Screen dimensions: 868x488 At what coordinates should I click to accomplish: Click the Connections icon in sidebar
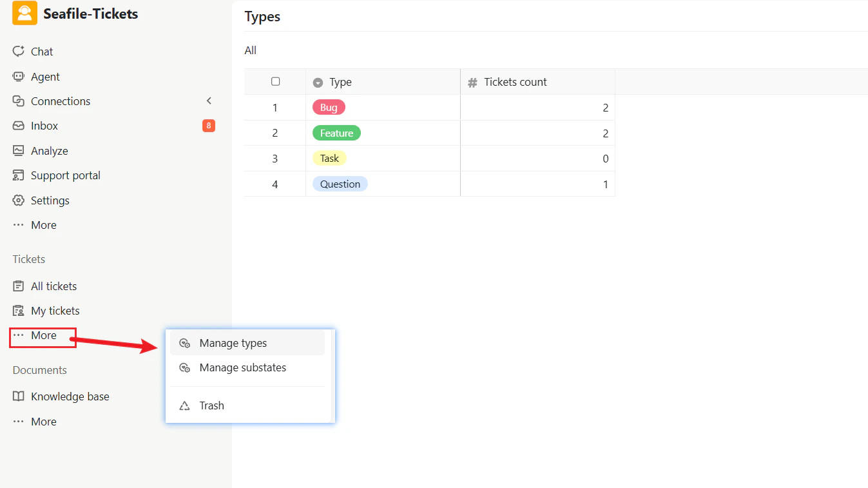tap(19, 101)
